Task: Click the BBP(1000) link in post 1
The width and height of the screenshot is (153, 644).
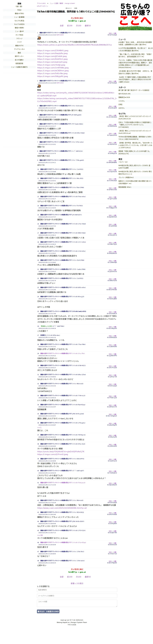Action: tap(60, 35)
